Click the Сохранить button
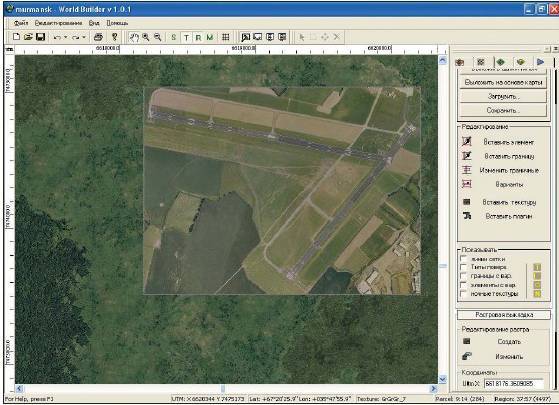Viewport: 559px width, 405px height. point(503,111)
